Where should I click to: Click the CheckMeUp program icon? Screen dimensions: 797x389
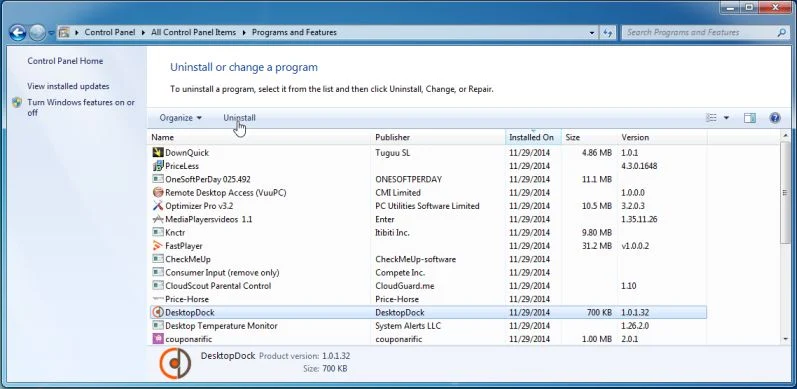158,259
